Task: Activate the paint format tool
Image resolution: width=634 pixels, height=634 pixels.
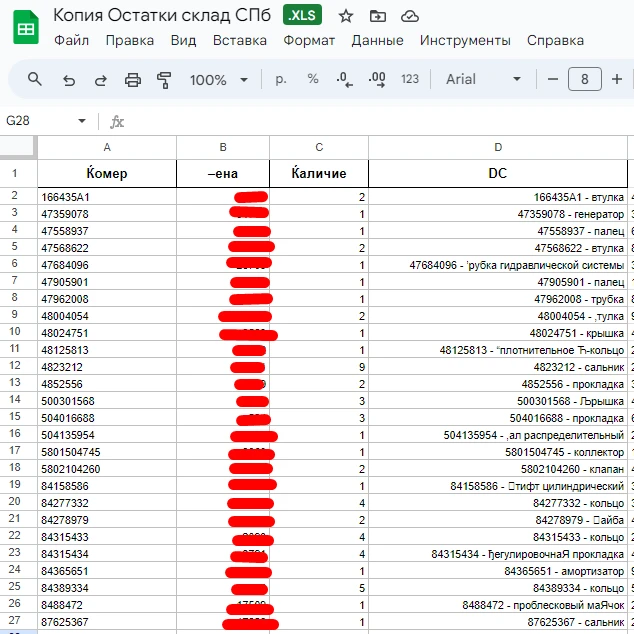Action: [164, 80]
